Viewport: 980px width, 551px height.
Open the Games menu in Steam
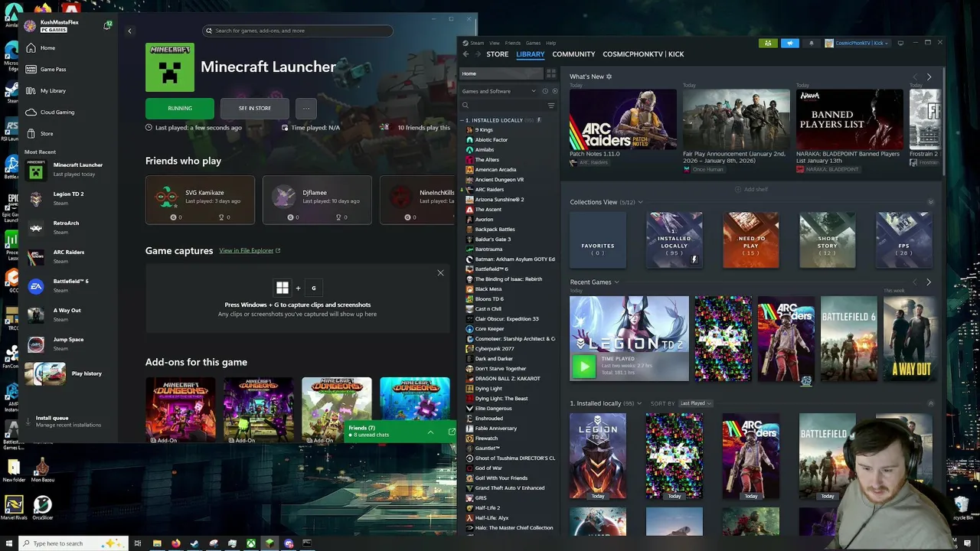533,43
